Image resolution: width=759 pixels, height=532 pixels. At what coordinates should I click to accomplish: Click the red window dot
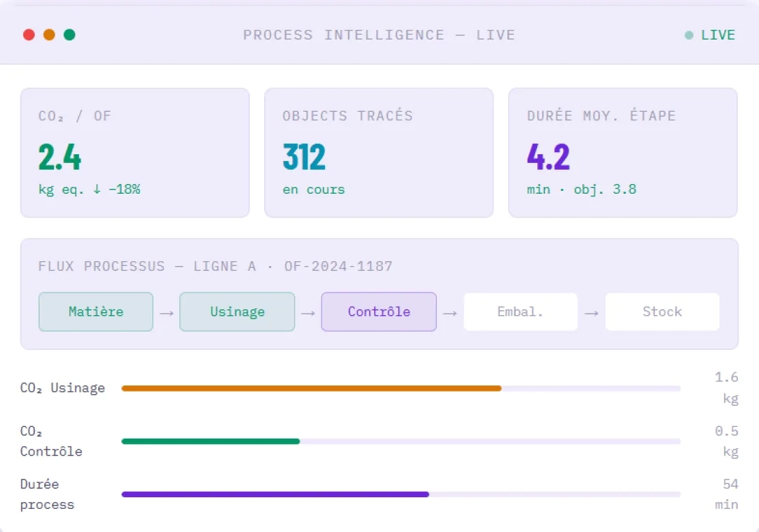coord(29,35)
